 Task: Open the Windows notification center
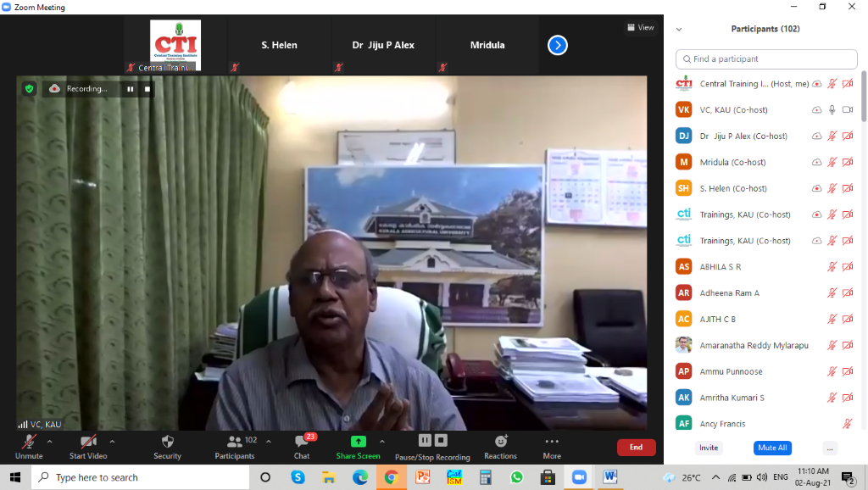[x=849, y=477]
